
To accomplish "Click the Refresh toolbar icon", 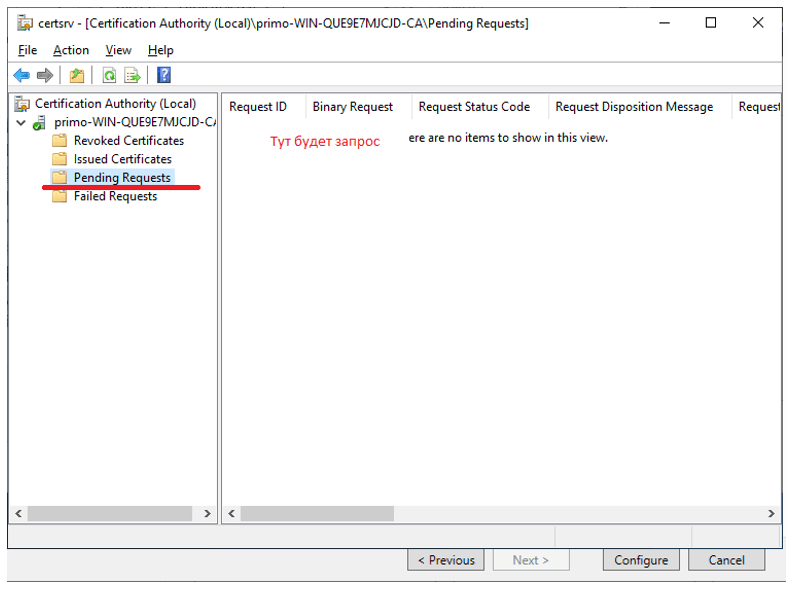I will [109, 75].
